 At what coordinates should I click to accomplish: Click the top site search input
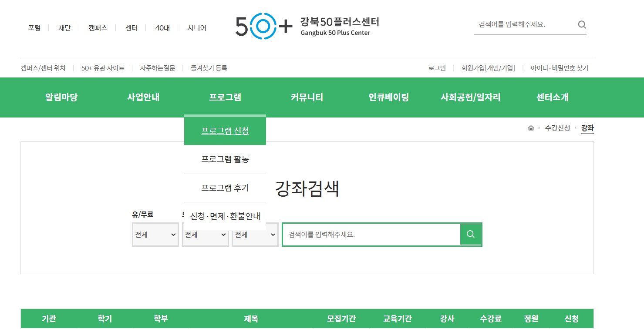pyautogui.click(x=525, y=25)
